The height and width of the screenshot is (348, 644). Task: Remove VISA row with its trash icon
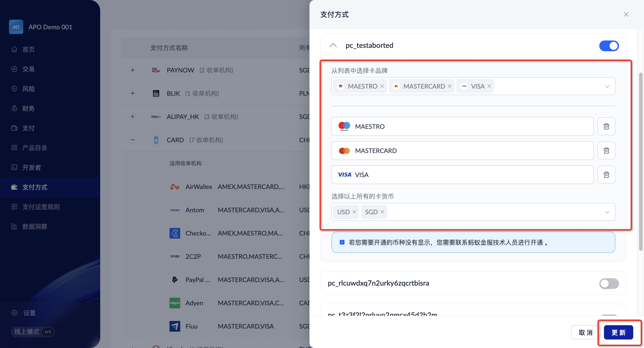tap(606, 175)
